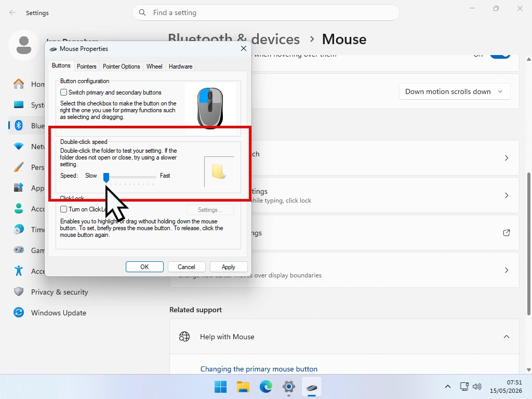The image size is (532, 399).
Task: Click the 'Privacy & security' sidebar label
Action: [x=59, y=292]
